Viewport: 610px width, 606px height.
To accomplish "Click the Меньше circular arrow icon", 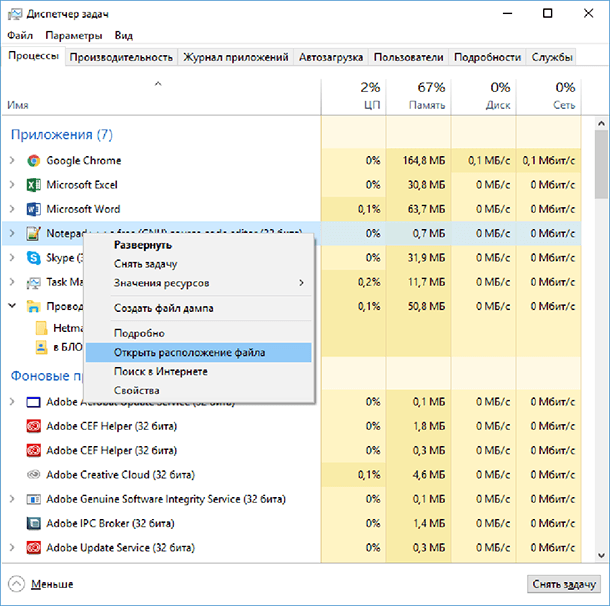I will pyautogui.click(x=16, y=584).
